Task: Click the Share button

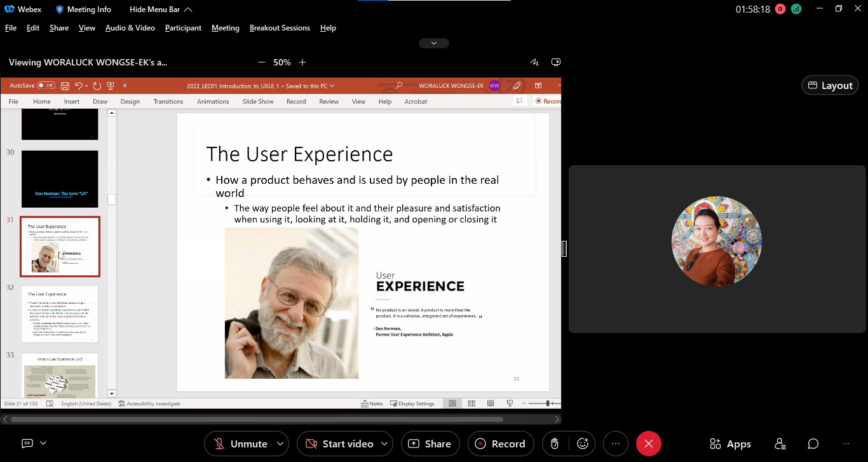Action: pos(430,444)
